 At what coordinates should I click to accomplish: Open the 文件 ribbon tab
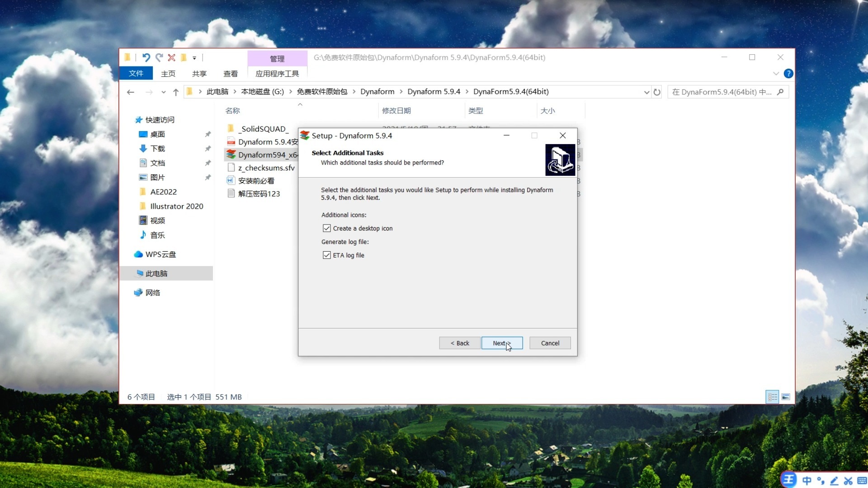[136, 73]
